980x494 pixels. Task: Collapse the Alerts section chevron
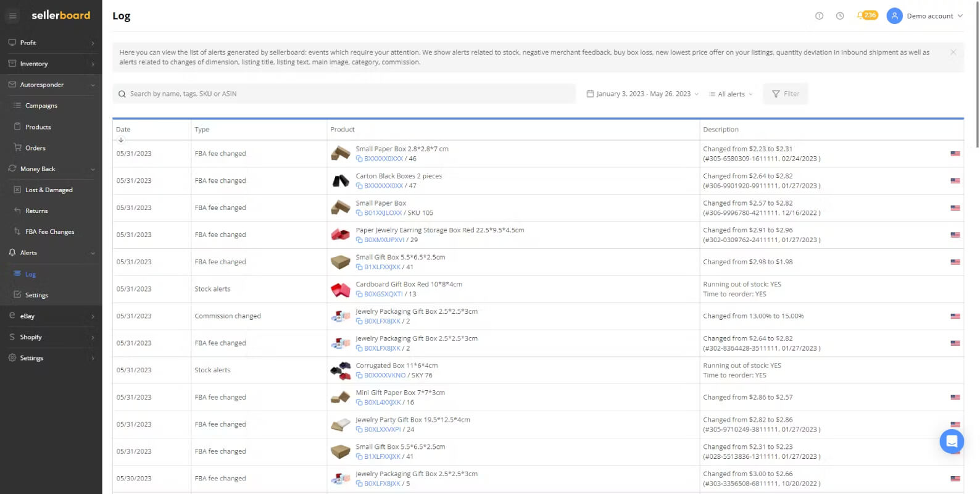93,253
